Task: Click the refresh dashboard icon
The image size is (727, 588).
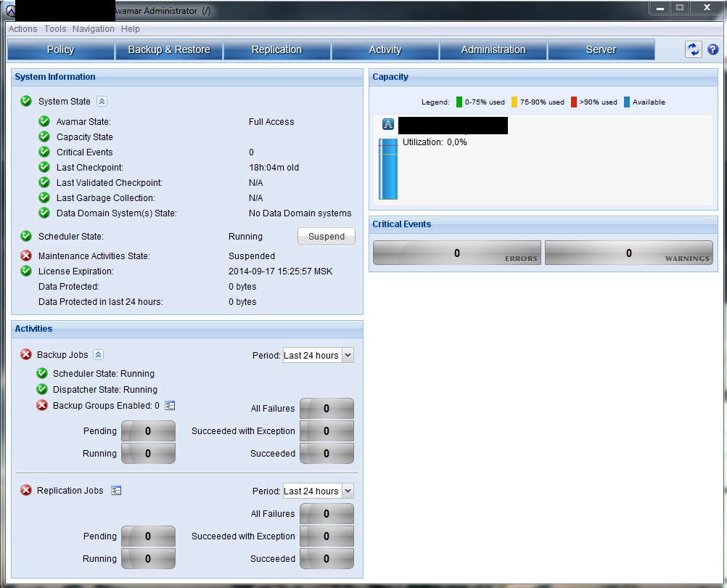Action: point(693,49)
